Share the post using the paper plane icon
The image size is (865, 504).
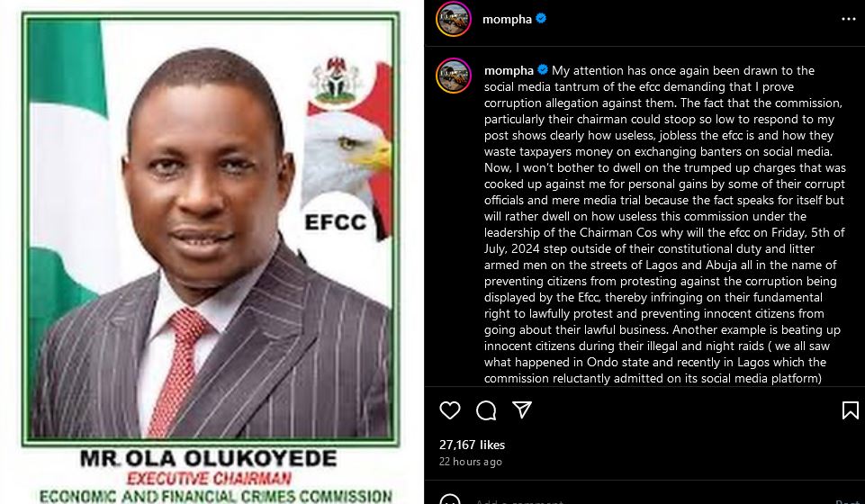522,409
